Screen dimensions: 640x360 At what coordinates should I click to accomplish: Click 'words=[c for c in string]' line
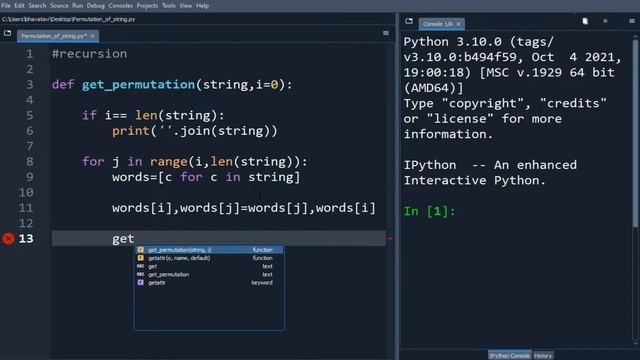pyautogui.click(x=206, y=177)
